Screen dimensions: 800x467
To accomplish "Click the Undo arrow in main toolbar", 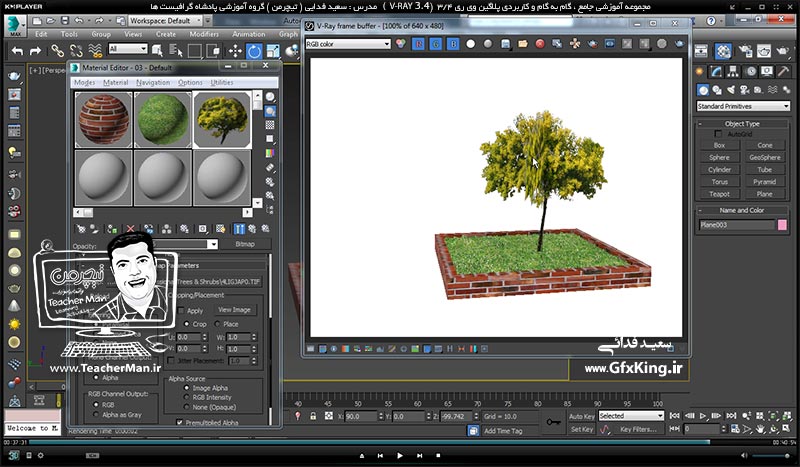I will pos(17,51).
